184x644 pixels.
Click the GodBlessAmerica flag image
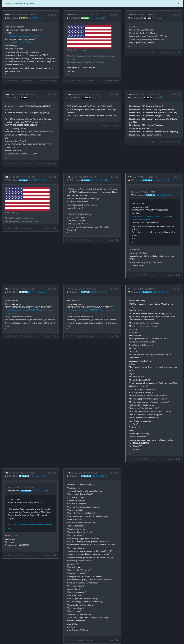[89, 36]
